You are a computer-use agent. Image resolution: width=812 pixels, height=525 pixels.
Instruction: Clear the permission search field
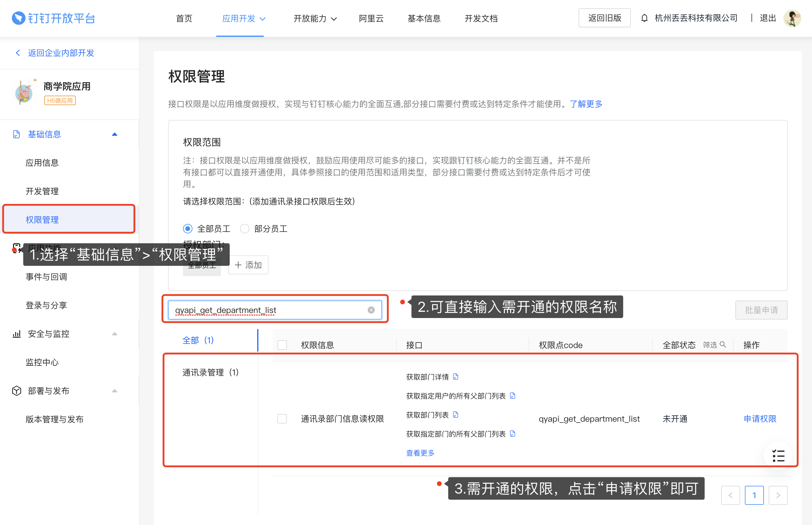tap(371, 310)
